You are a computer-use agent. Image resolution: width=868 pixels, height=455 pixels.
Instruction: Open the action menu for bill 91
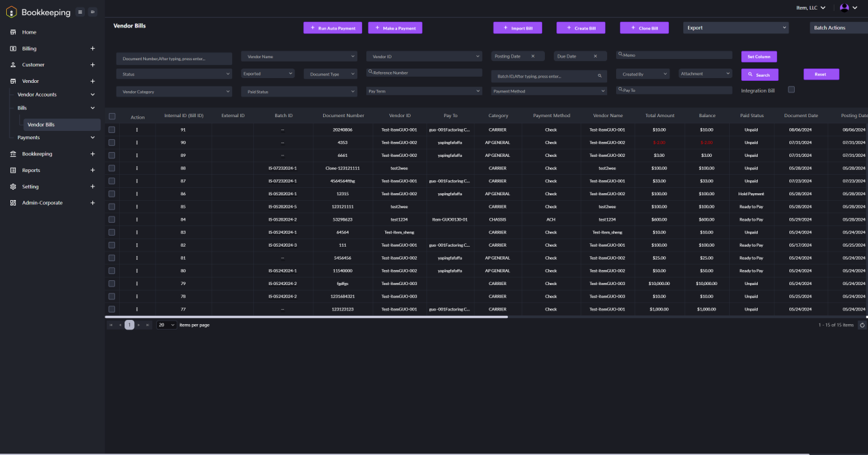pos(137,130)
